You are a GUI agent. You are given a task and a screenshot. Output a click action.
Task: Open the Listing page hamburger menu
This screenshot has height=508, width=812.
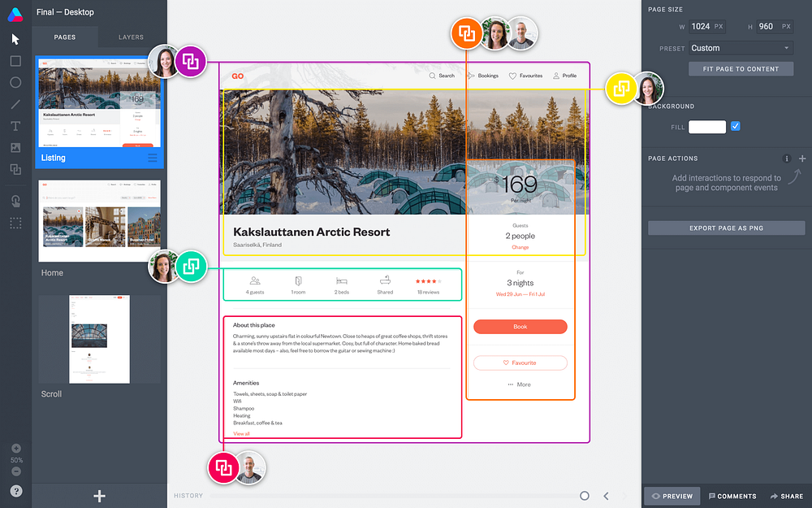click(x=153, y=158)
